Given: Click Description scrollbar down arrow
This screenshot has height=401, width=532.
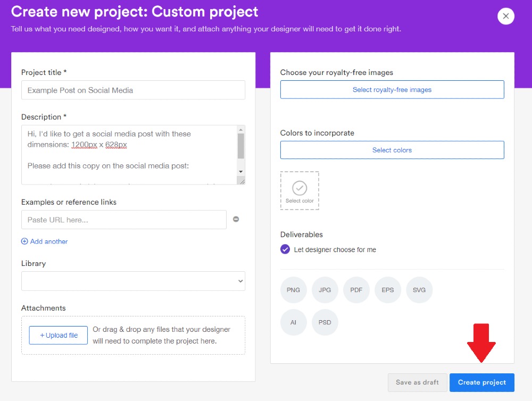Looking at the screenshot, I should (x=240, y=172).
